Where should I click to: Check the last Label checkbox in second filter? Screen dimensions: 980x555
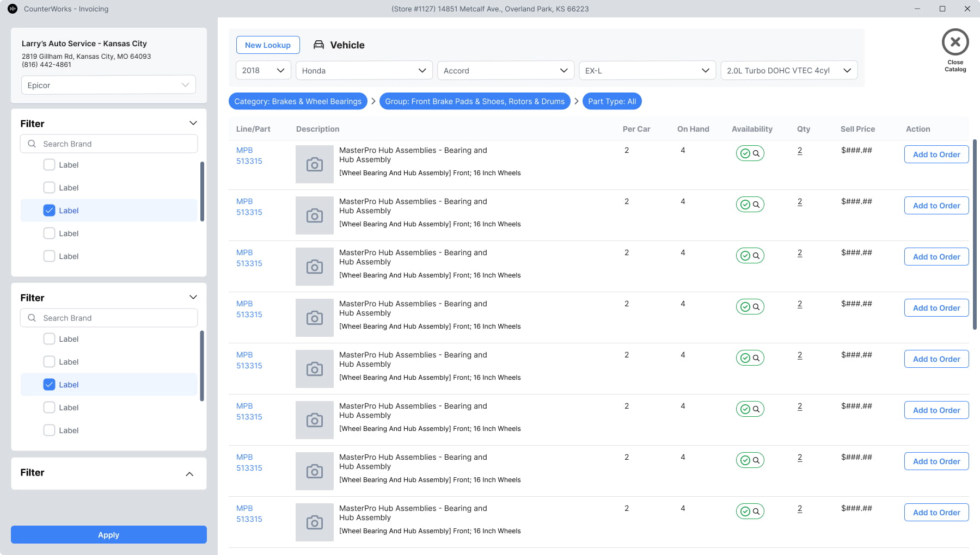(49, 430)
